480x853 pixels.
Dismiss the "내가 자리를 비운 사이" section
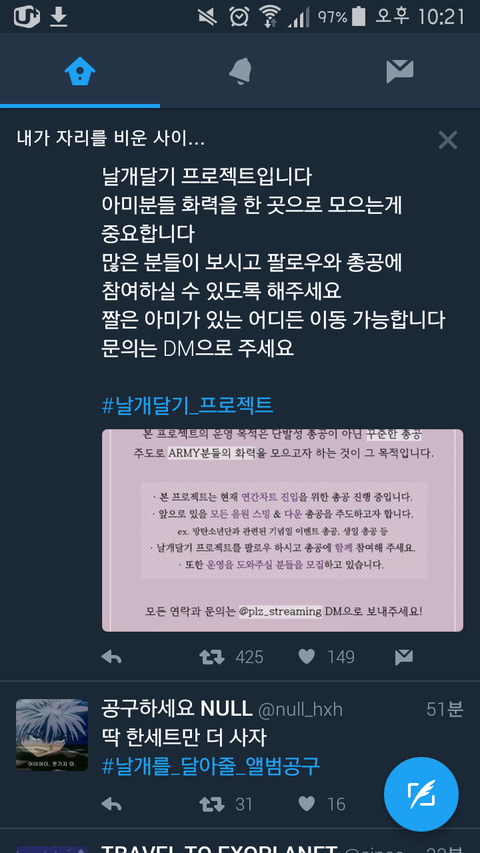[x=448, y=140]
